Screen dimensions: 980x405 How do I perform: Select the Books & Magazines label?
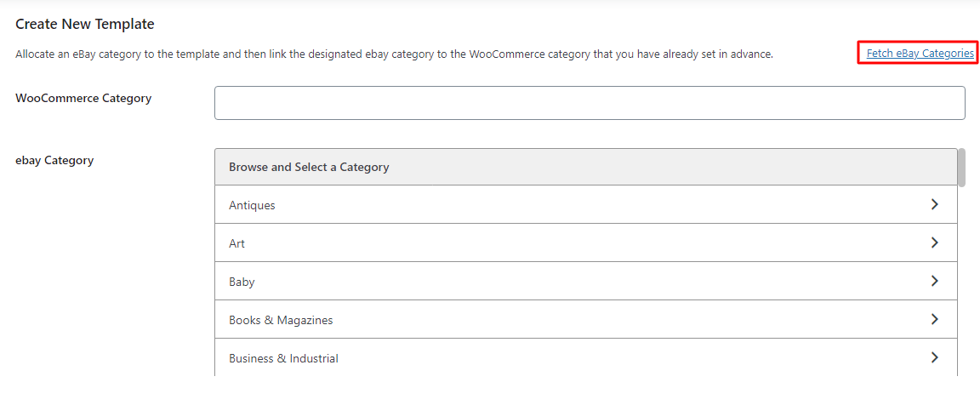pyautogui.click(x=281, y=320)
